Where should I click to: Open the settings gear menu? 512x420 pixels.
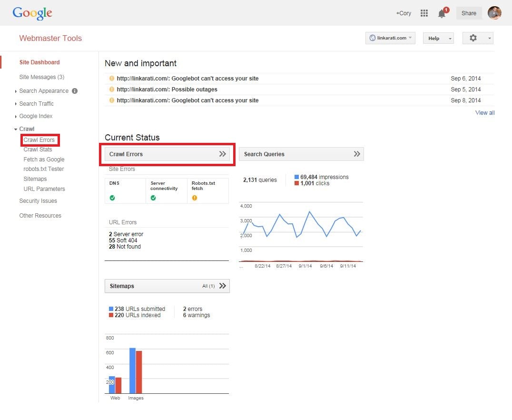point(477,38)
